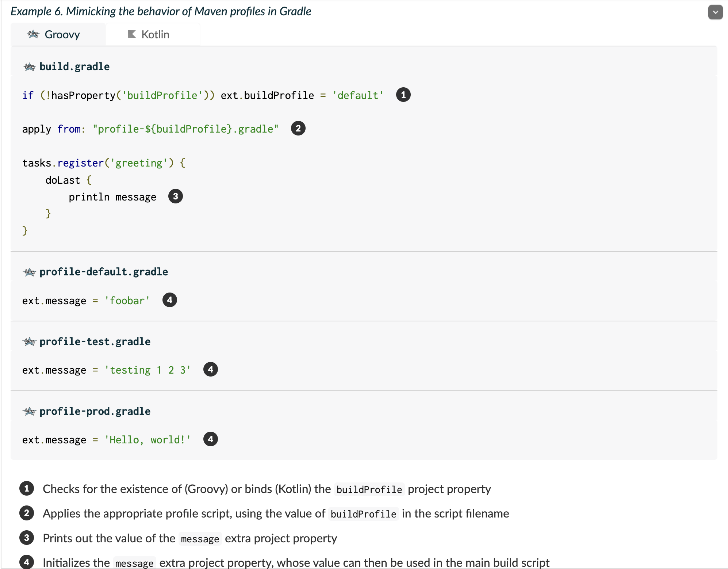
Task: Click the build.gradle file title
Action: (74, 67)
